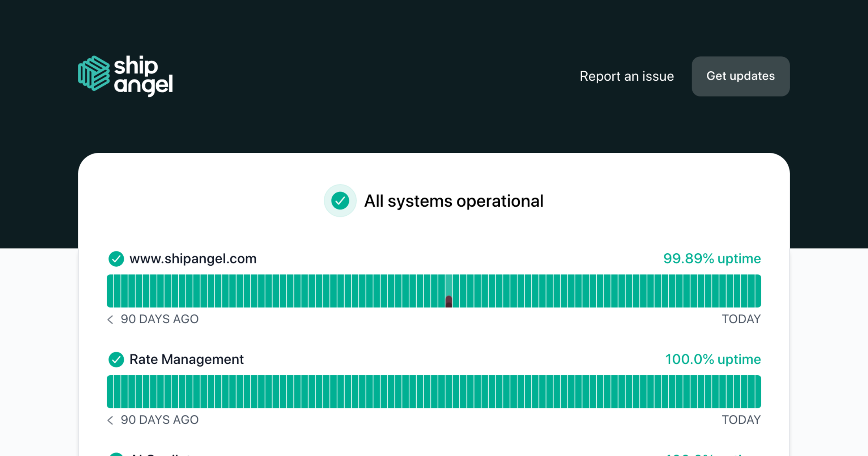This screenshot has width=868, height=456.
Task: Go back 90 days on shipangel.com timeline chevron
Action: [110, 319]
